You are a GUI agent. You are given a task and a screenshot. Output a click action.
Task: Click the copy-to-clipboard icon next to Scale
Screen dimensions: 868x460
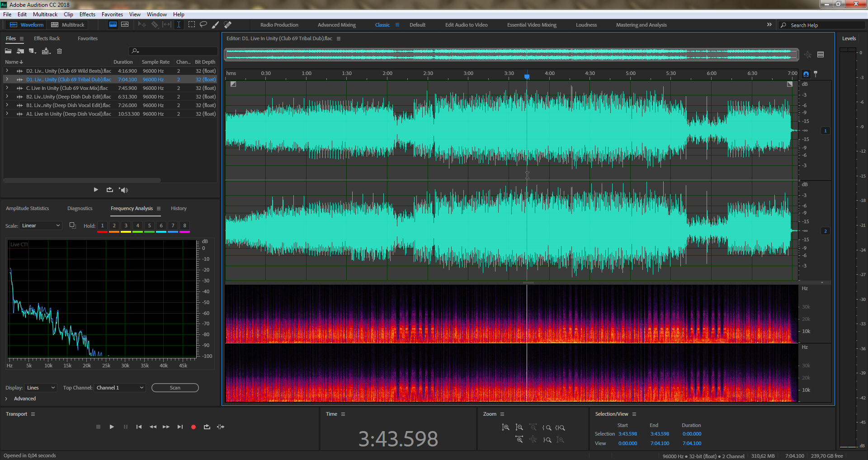72,225
